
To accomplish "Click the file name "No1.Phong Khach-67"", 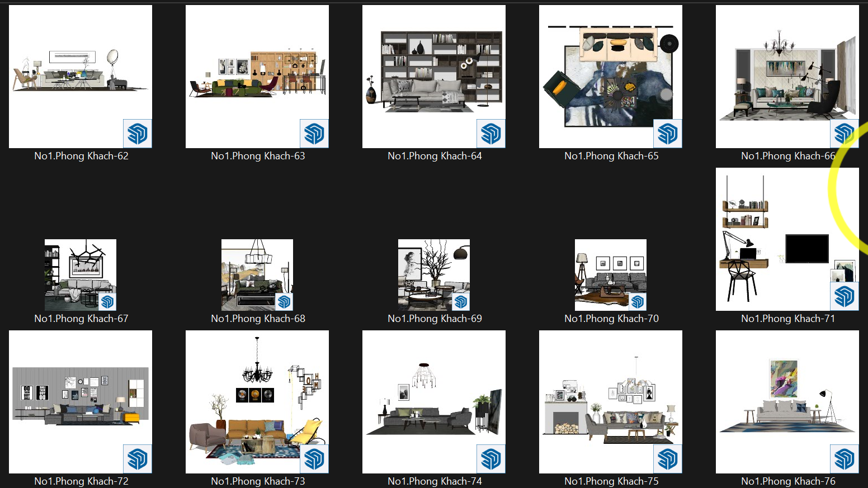I will (82, 319).
